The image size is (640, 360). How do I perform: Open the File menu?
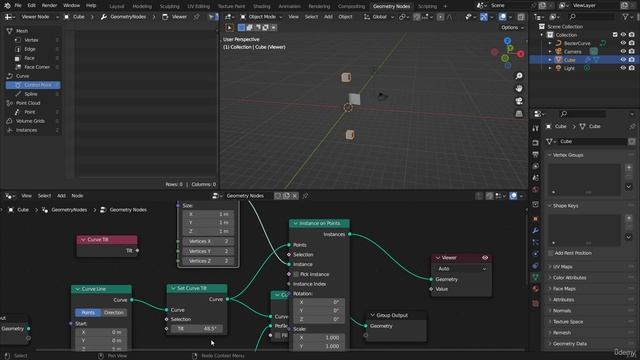pos(18,6)
